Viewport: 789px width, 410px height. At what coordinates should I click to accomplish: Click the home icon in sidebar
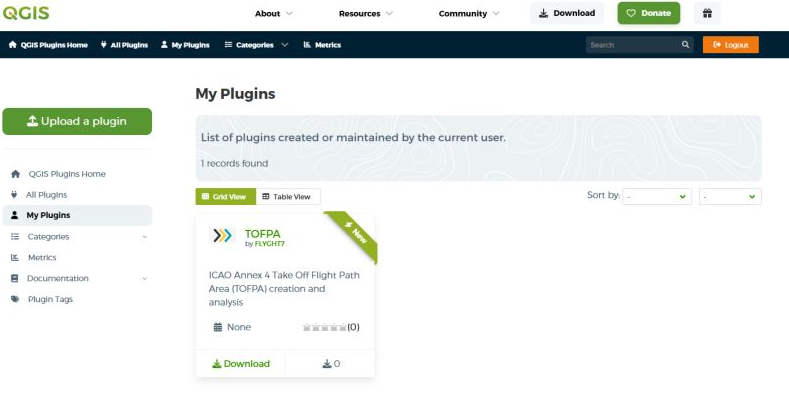16,174
